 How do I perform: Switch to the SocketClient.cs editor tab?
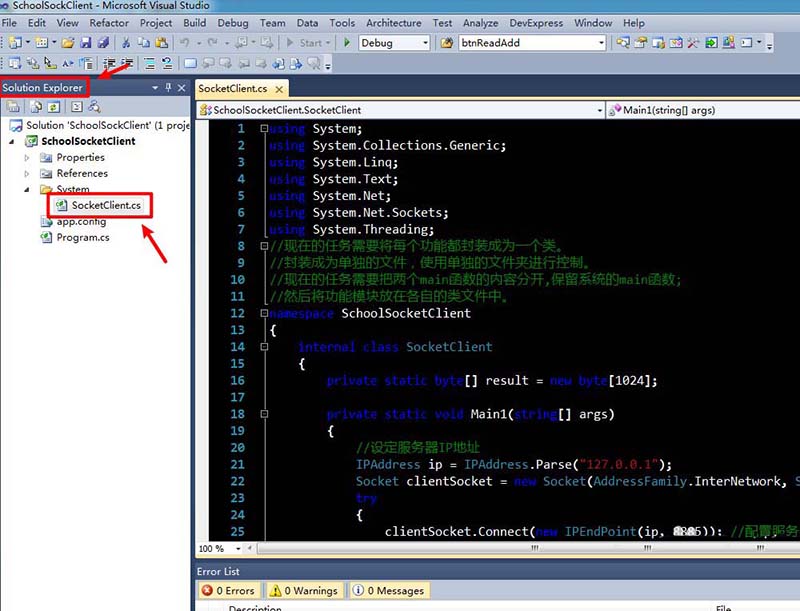click(x=232, y=88)
